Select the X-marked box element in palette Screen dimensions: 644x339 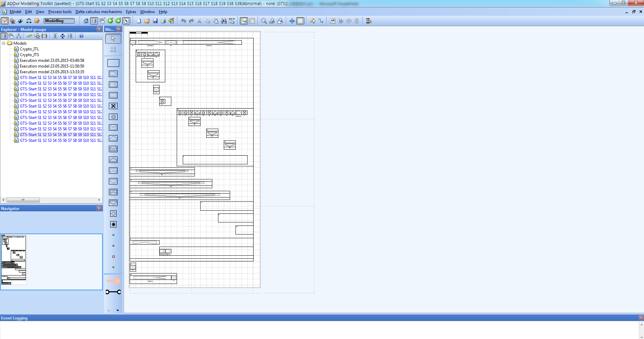pos(113,106)
